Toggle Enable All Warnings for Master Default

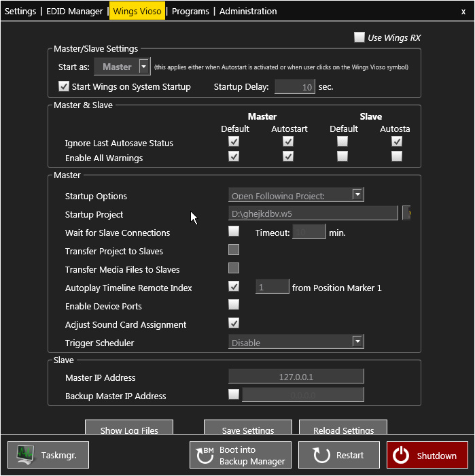click(x=234, y=156)
